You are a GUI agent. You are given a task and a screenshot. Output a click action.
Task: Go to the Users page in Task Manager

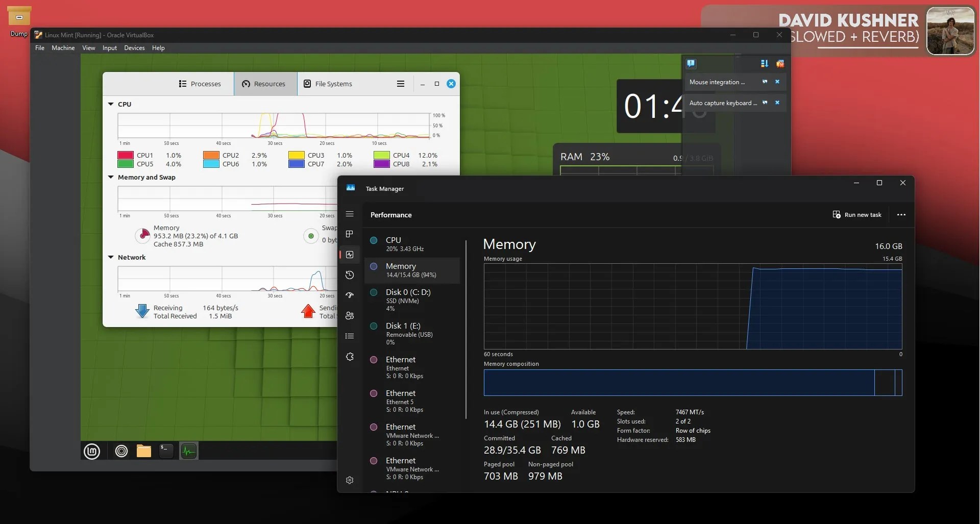coord(350,316)
